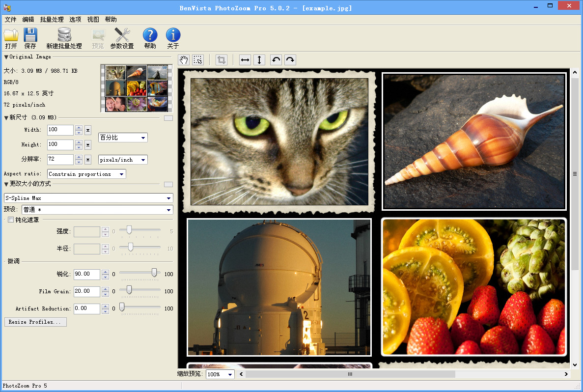
Task: Click the small button beside 新尺寸 header
Action: pos(168,118)
